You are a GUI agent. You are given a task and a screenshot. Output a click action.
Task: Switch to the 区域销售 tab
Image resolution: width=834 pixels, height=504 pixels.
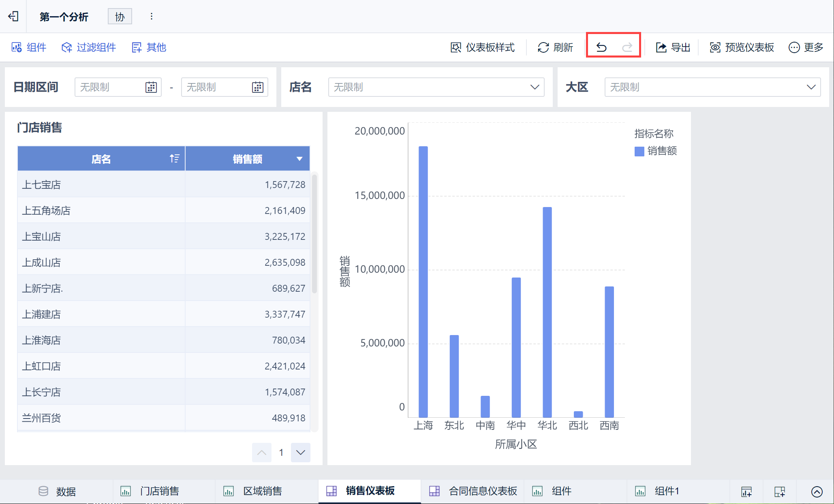coord(262,491)
